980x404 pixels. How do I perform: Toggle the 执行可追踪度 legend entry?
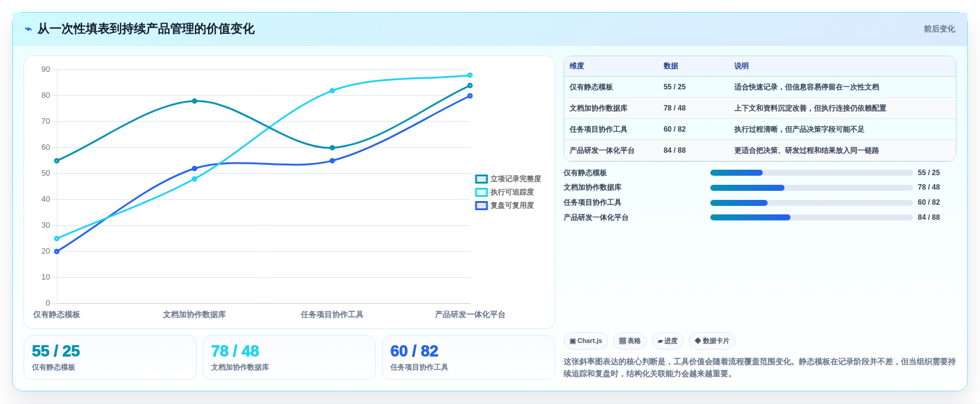(x=504, y=192)
